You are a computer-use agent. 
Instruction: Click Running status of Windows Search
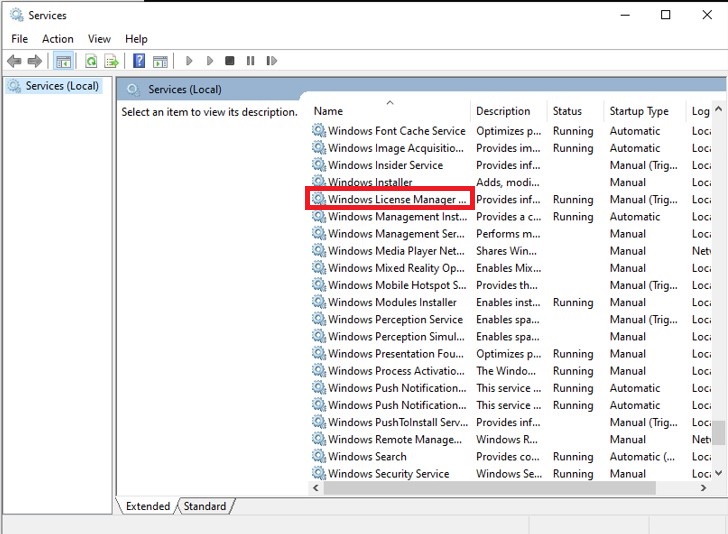[573, 457]
